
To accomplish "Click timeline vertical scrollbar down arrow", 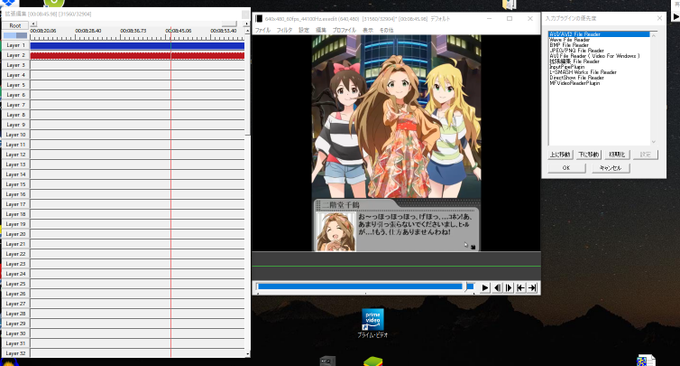I will pyautogui.click(x=248, y=354).
